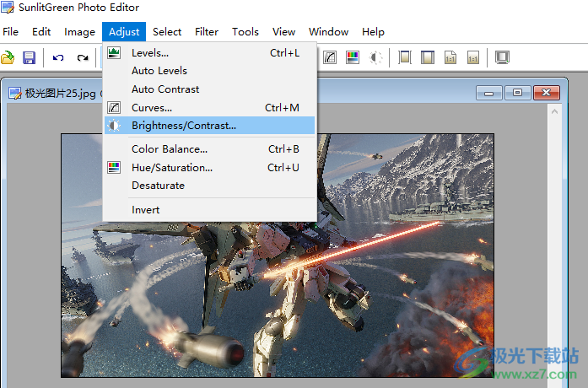
Task: Open the Edit menu
Action: (41, 32)
